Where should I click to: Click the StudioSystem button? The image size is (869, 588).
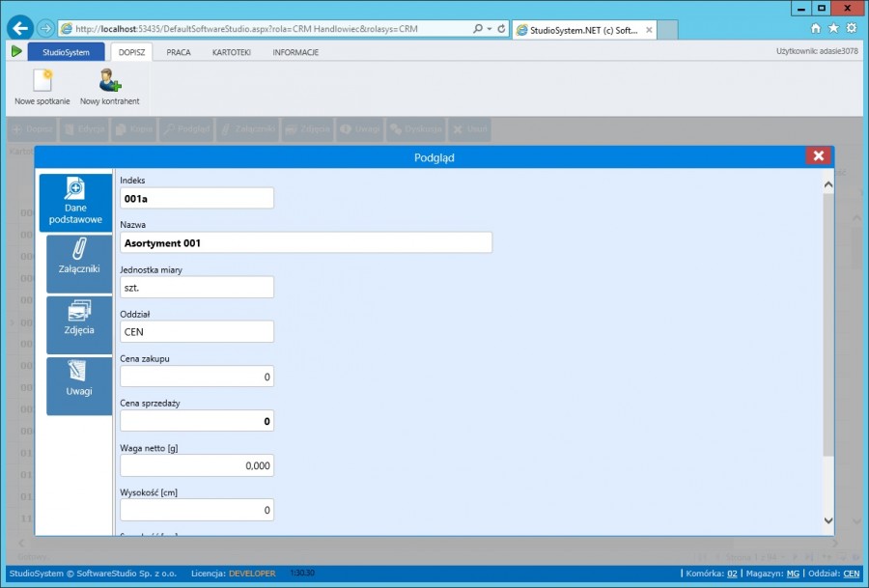tap(66, 52)
